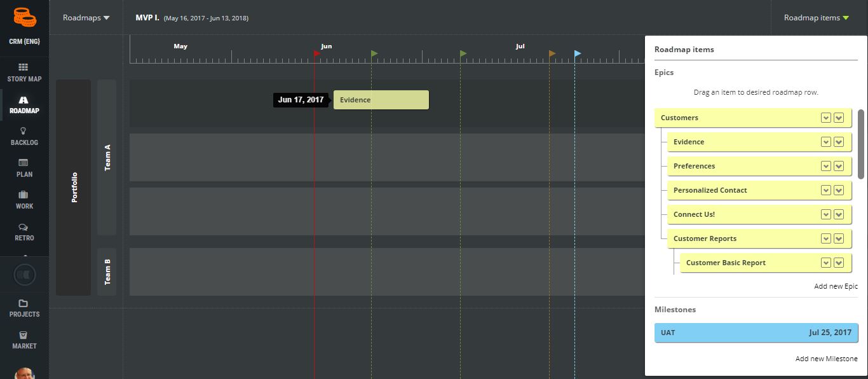This screenshot has width=868, height=379.
Task: Open the Story Map view
Action: tap(24, 72)
